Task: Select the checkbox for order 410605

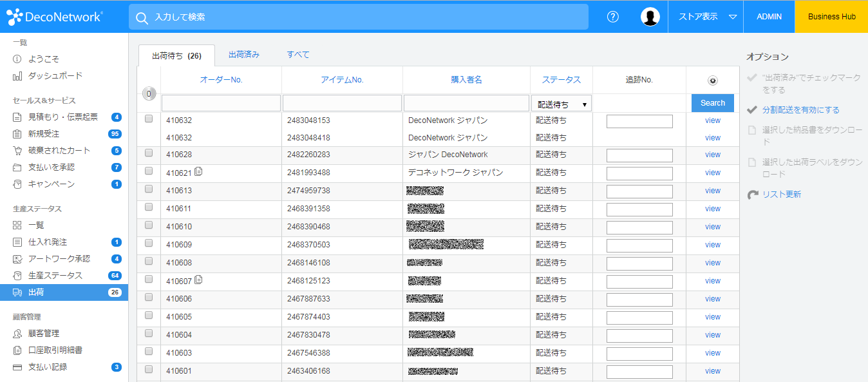Action: pos(149,316)
